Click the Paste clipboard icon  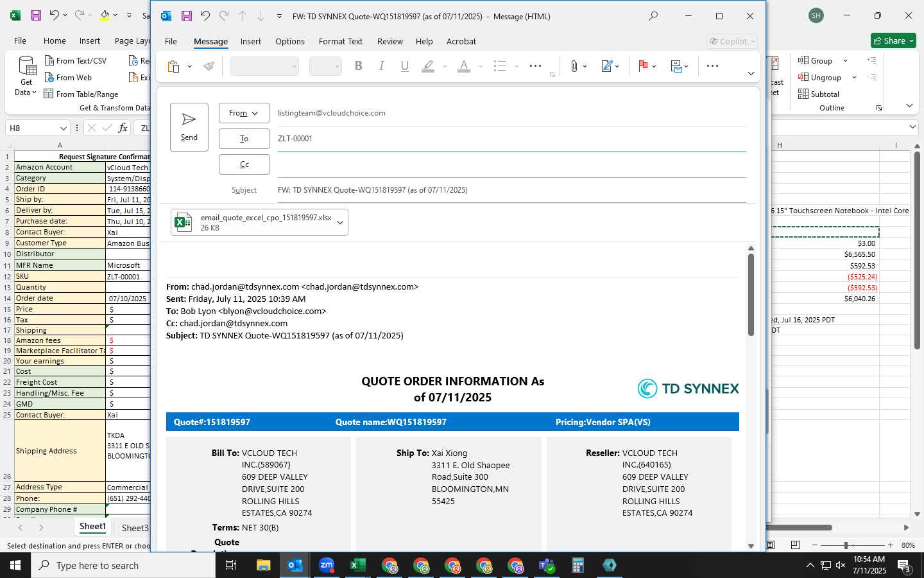[173, 66]
